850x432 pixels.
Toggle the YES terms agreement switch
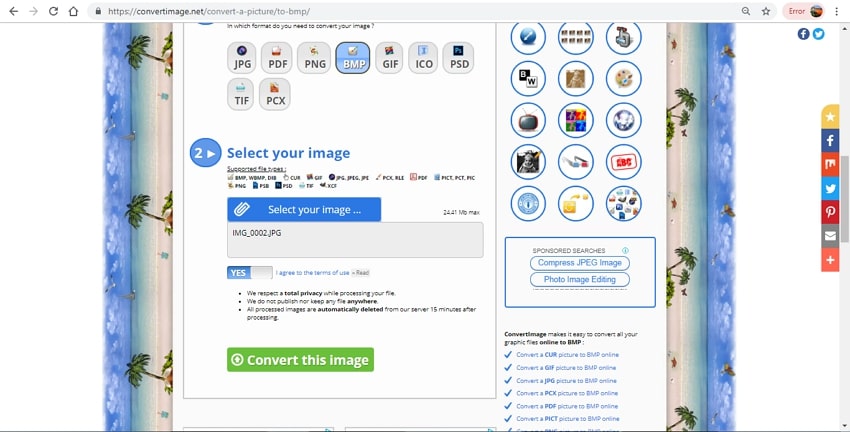coord(249,272)
